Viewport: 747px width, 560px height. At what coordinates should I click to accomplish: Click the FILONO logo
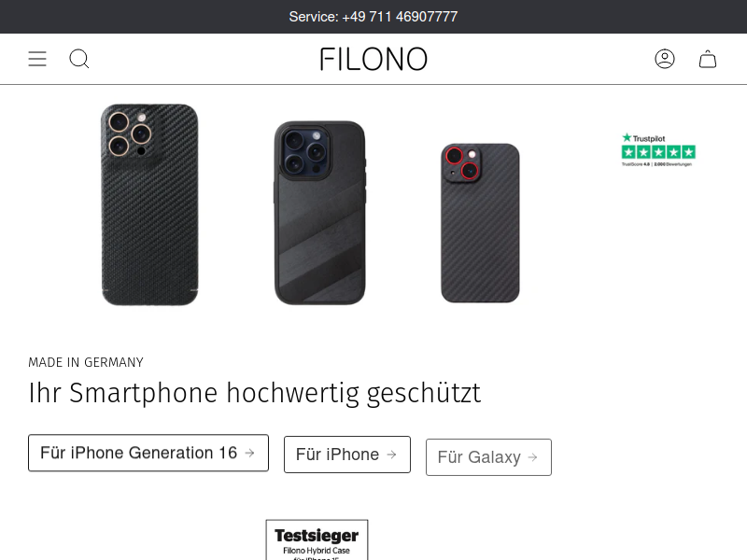point(373,59)
